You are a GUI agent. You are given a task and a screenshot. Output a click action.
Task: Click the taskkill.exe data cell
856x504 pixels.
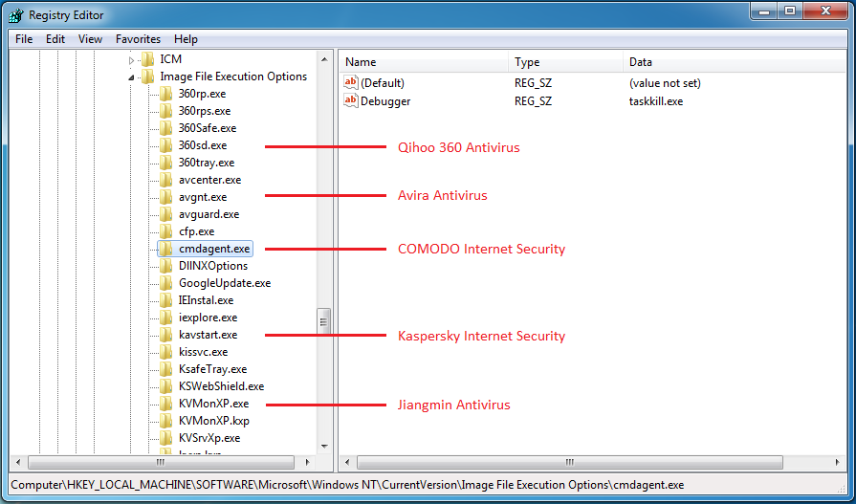pyautogui.click(x=656, y=101)
